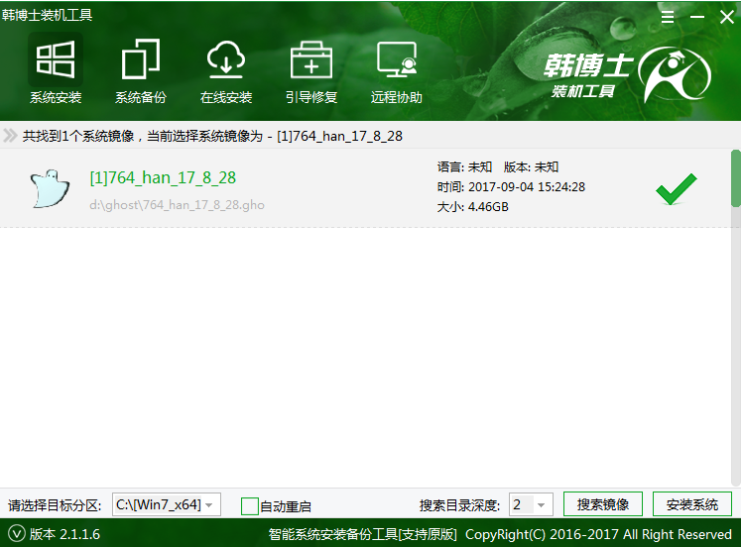Click the 在线安装 tab label text

tap(225, 98)
